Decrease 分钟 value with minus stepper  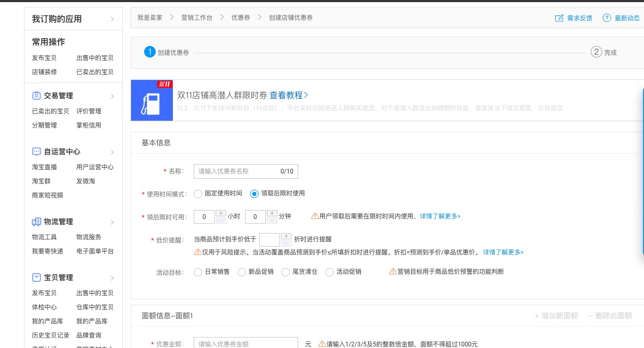click(272, 220)
